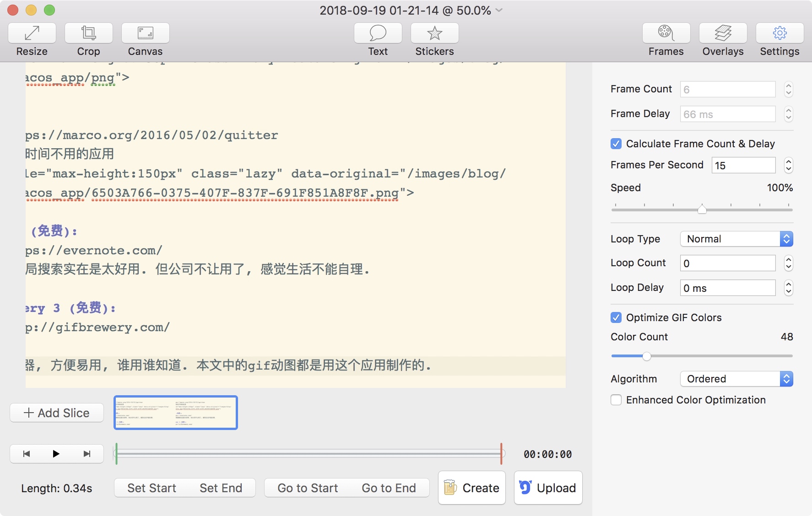The height and width of the screenshot is (516, 812).
Task: Uncheck Calculate Frame Count & Delay
Action: (616, 144)
